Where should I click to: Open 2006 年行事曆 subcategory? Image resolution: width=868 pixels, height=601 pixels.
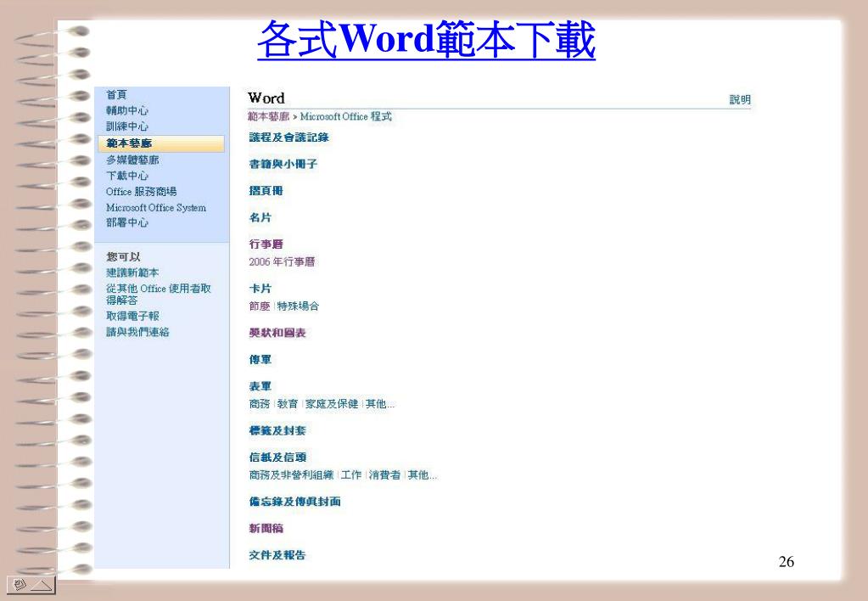282,262
